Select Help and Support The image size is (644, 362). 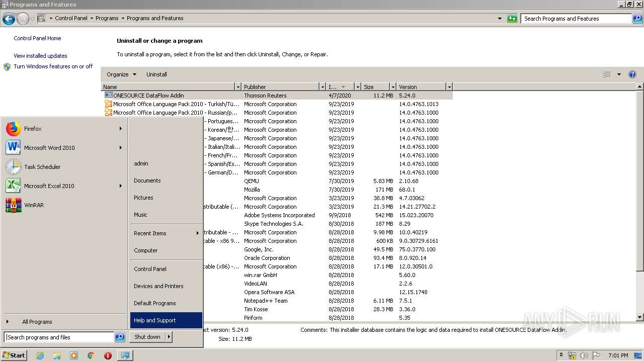(166, 320)
